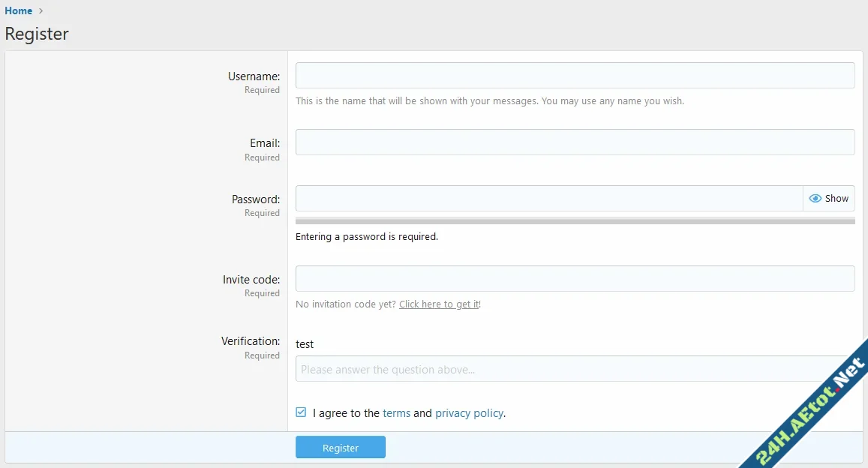
Task: Focus the Password input field
Action: pyautogui.click(x=548, y=198)
